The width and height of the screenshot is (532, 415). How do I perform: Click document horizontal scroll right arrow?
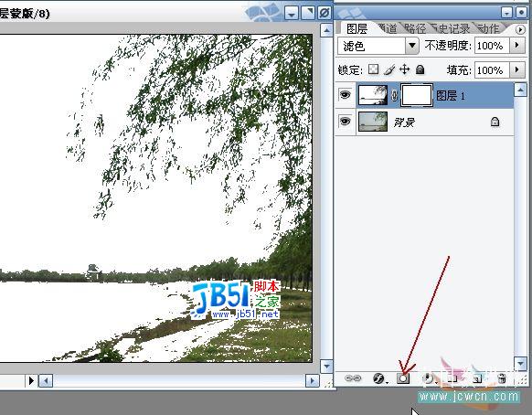pyautogui.click(x=313, y=381)
